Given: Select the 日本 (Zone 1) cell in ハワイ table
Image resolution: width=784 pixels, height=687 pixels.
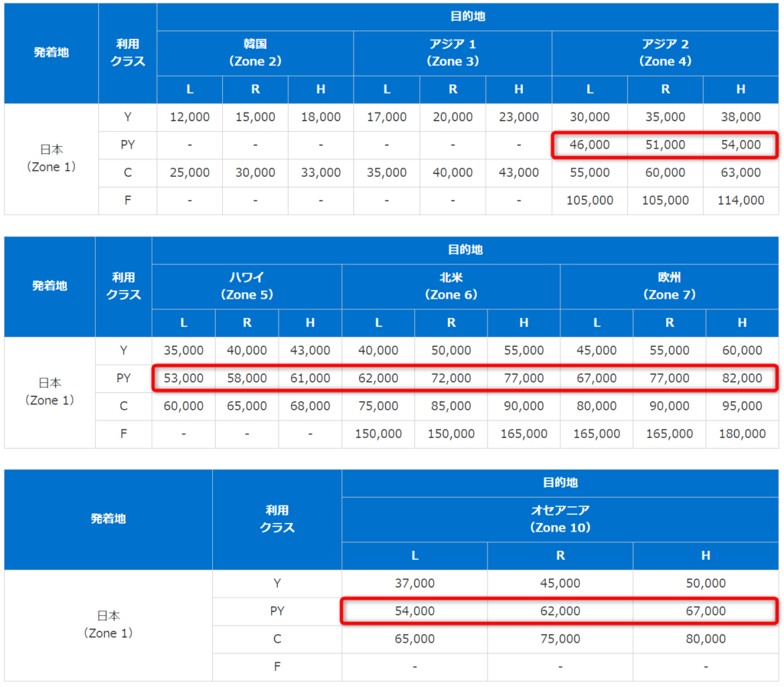Looking at the screenshot, I should point(49,391).
